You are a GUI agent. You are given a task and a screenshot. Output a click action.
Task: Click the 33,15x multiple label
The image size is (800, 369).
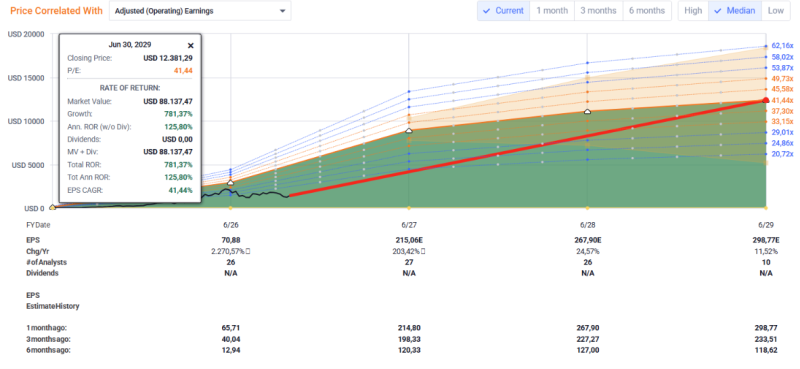pos(782,121)
